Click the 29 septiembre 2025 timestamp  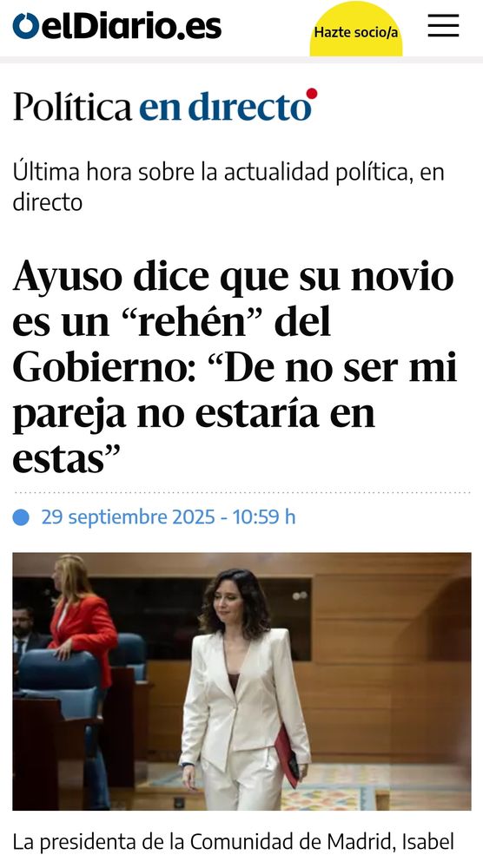click(169, 517)
